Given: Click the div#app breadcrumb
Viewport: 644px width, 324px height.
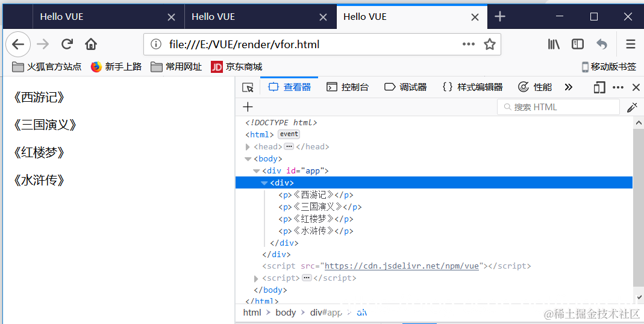Looking at the screenshot, I should [326, 313].
